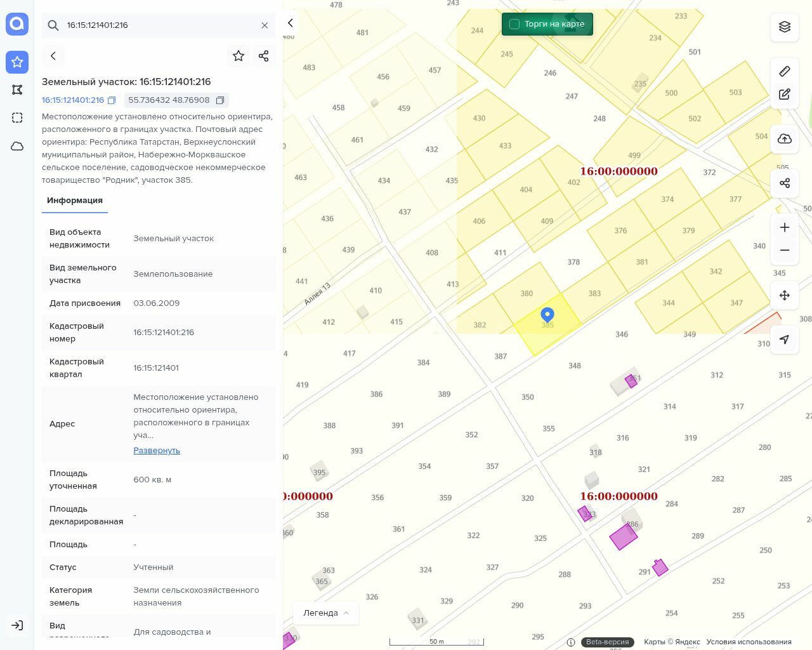Select the Информация tab
This screenshot has height=650, width=812.
point(75,201)
